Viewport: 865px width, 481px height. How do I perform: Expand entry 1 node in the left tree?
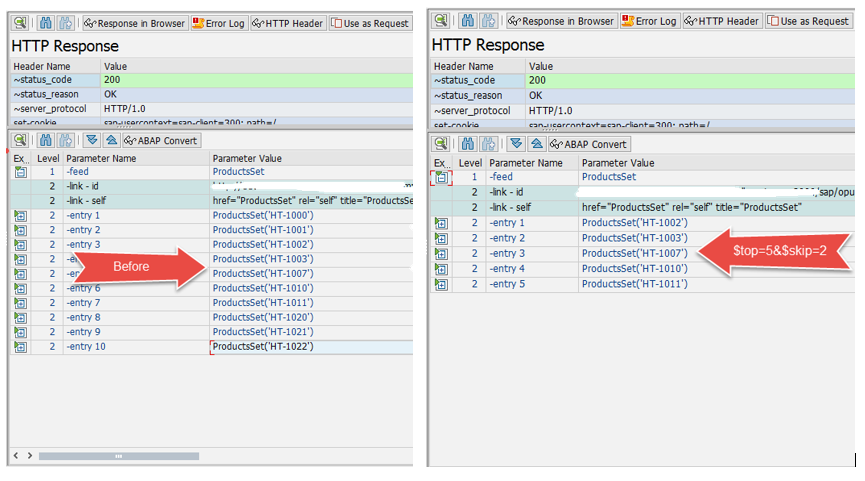point(20,215)
